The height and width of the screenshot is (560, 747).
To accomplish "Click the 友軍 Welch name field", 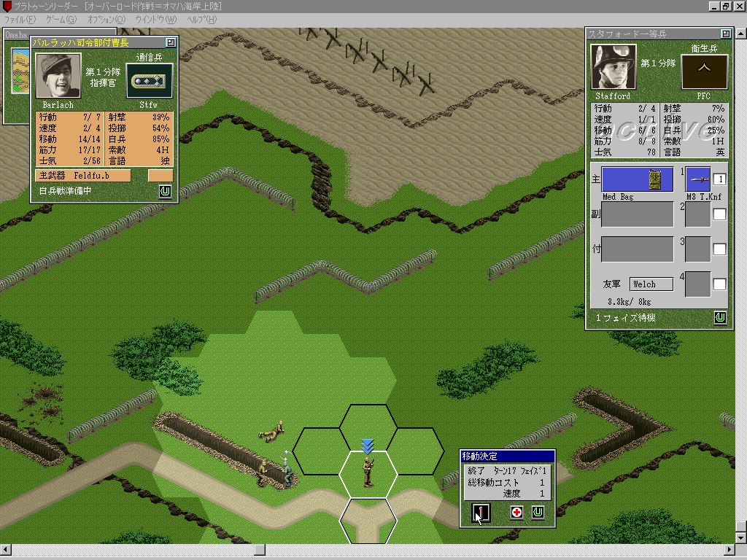I will click(651, 284).
